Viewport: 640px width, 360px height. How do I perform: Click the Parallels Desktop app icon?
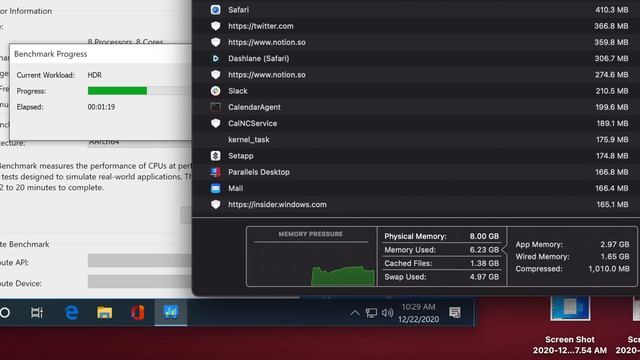coord(216,172)
